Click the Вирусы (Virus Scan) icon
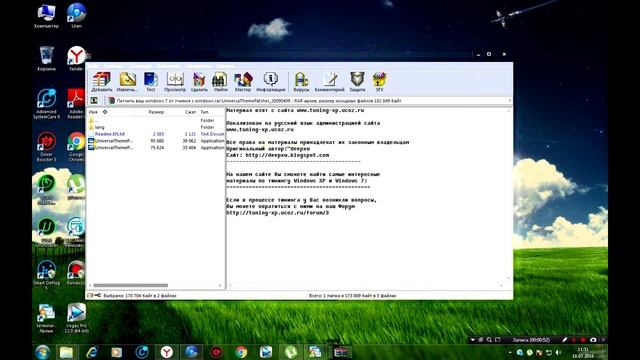Image resolution: width=640 pixels, height=360 pixels. (x=301, y=82)
